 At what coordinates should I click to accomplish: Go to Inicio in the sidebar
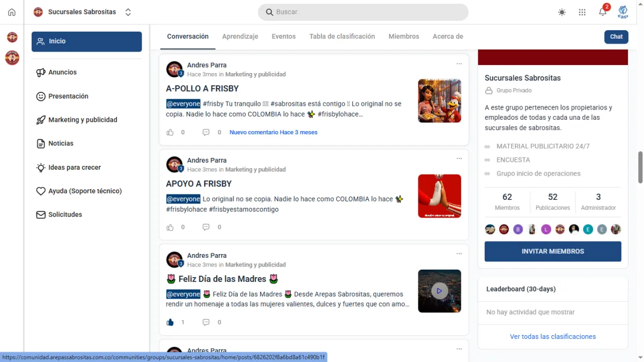click(x=86, y=41)
